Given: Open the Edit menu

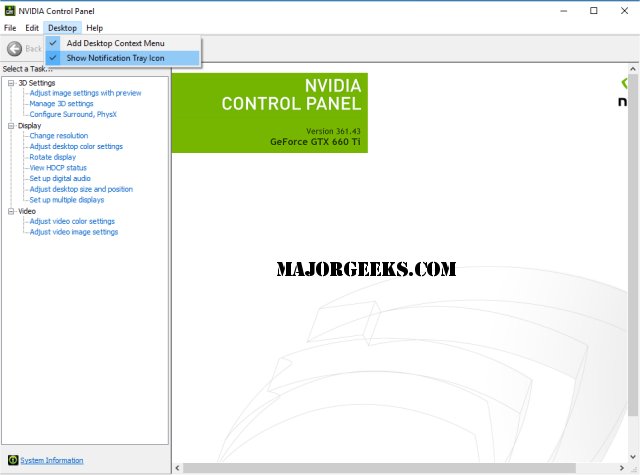Looking at the screenshot, I should (x=32, y=28).
